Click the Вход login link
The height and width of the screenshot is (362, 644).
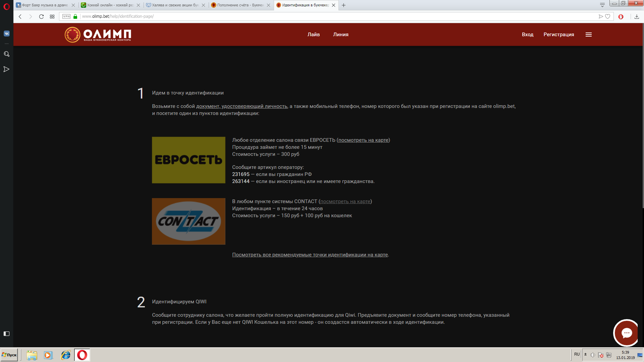(x=528, y=35)
